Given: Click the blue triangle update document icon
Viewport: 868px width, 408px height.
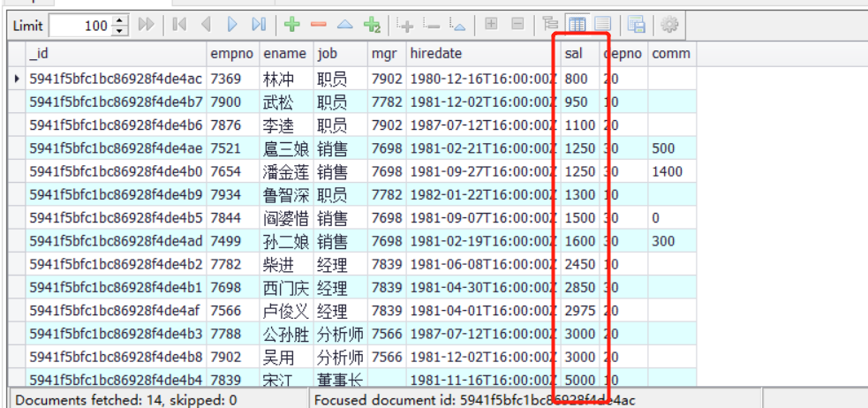Looking at the screenshot, I should tap(345, 25).
